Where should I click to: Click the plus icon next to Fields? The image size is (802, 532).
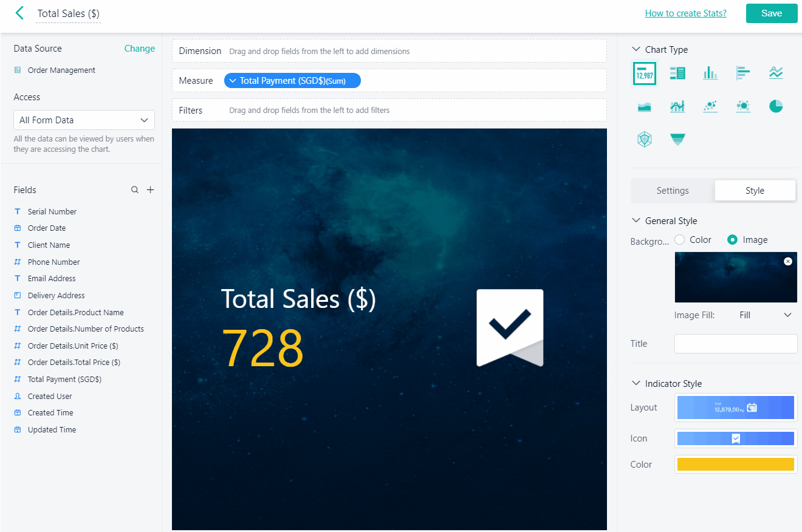151,190
